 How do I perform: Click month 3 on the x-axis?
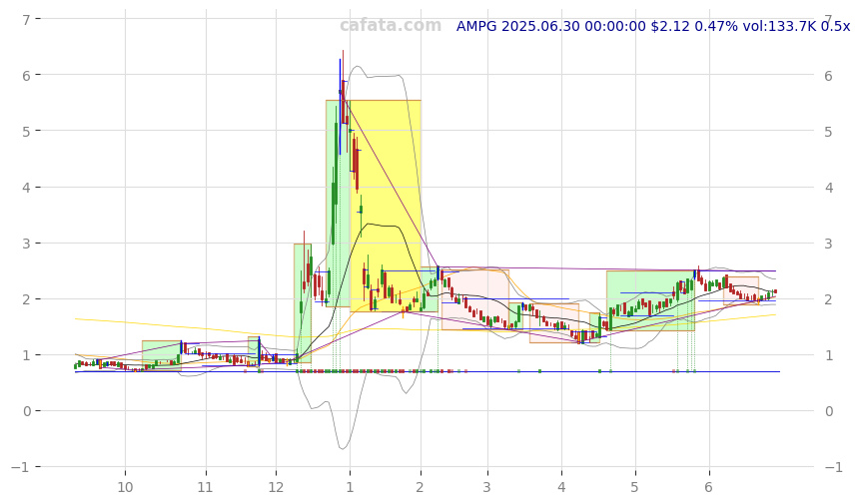(x=487, y=488)
